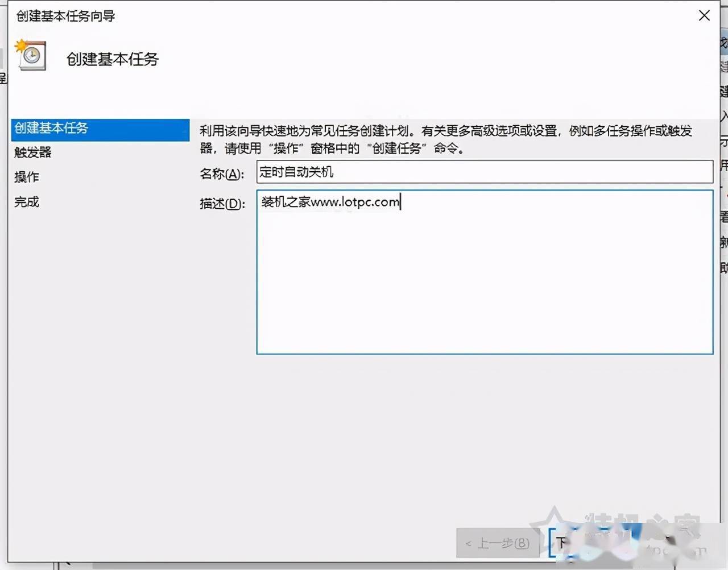Select the 创建基本任务 wizard step
728x570 pixels.
pyautogui.click(x=100, y=129)
